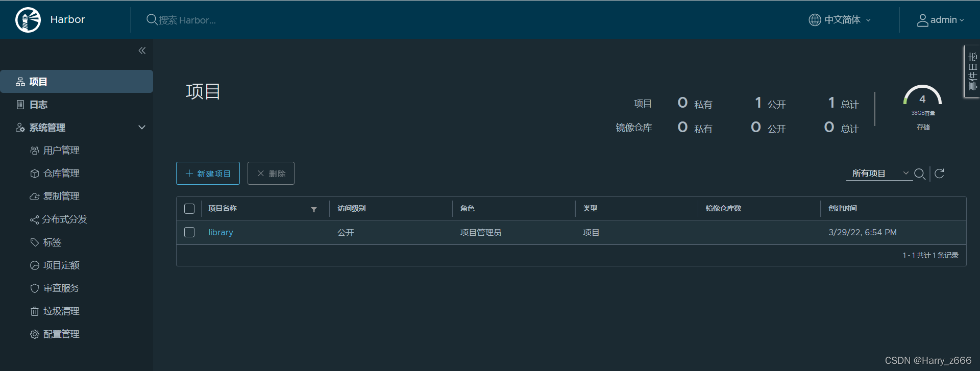980x371 pixels.
Task: Click the 复制管理 replication cloud icon
Action: point(35,196)
